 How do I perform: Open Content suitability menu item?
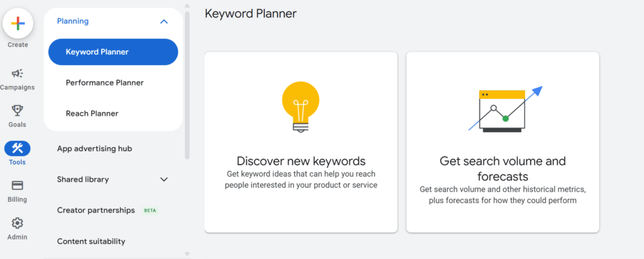[x=91, y=241]
